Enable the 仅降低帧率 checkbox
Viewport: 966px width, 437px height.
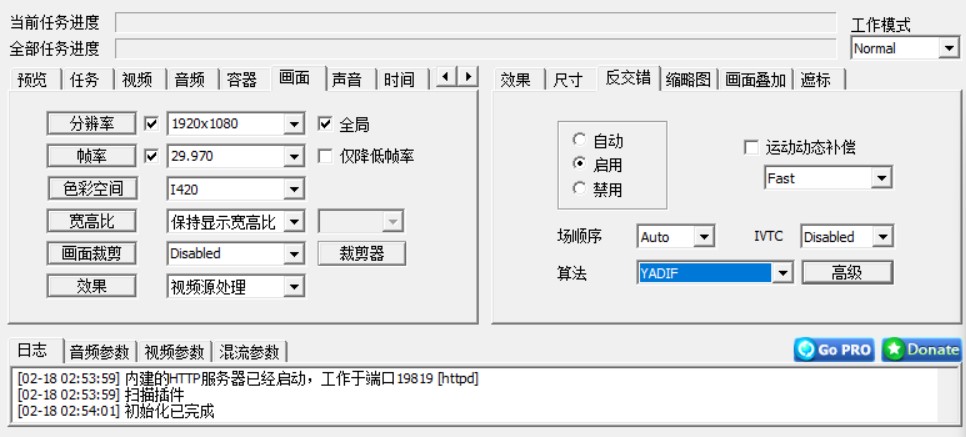pyautogui.click(x=325, y=156)
